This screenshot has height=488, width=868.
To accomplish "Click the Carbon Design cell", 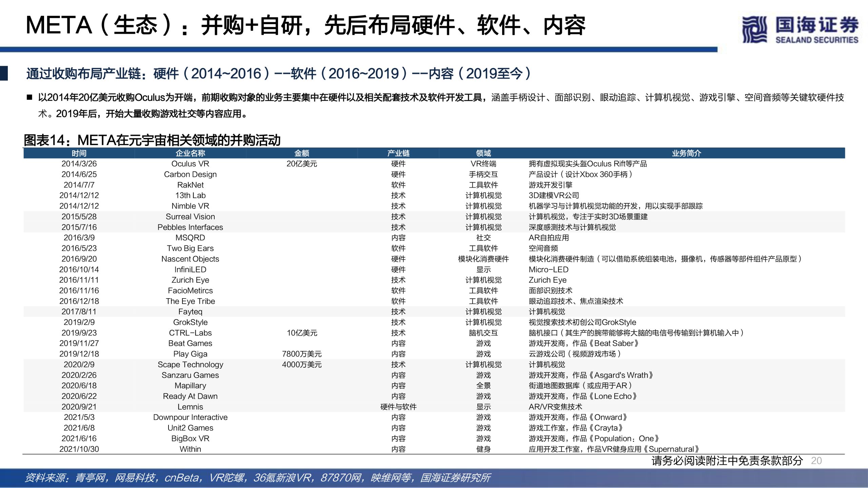I will (x=190, y=174).
